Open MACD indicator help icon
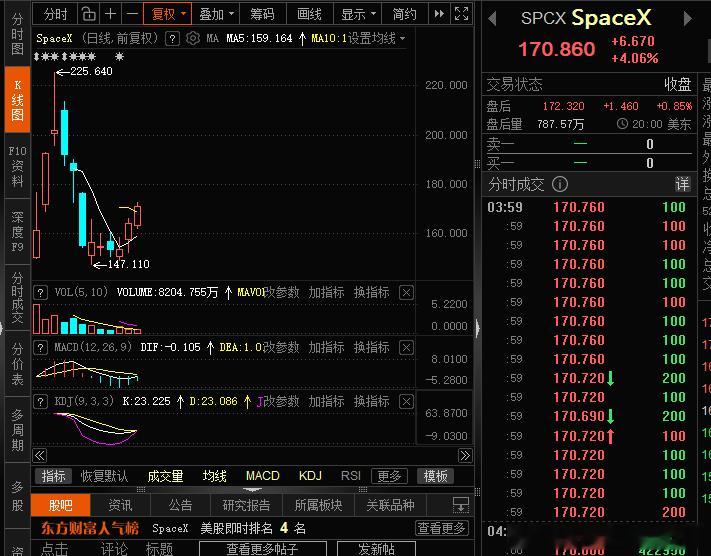 click(40, 348)
